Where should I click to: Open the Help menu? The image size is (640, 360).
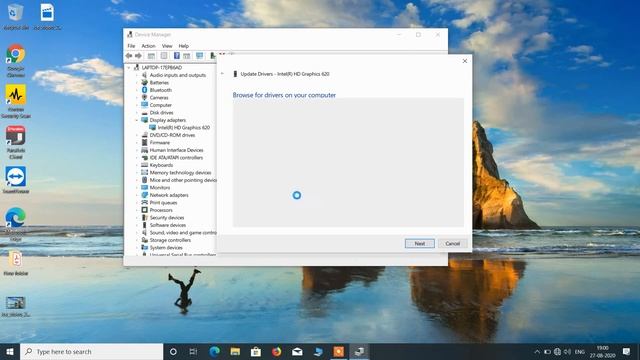(x=184, y=46)
